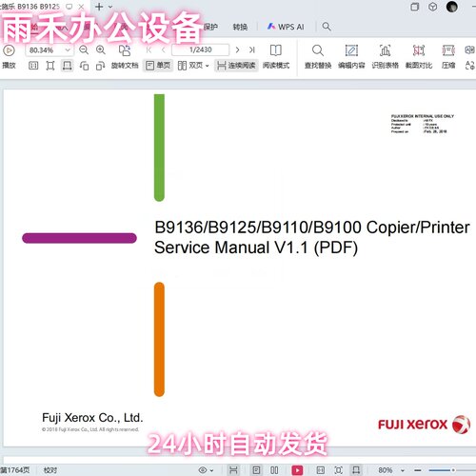Go to first page with arrow button
This screenshot has width=476, height=476.
[149, 50]
